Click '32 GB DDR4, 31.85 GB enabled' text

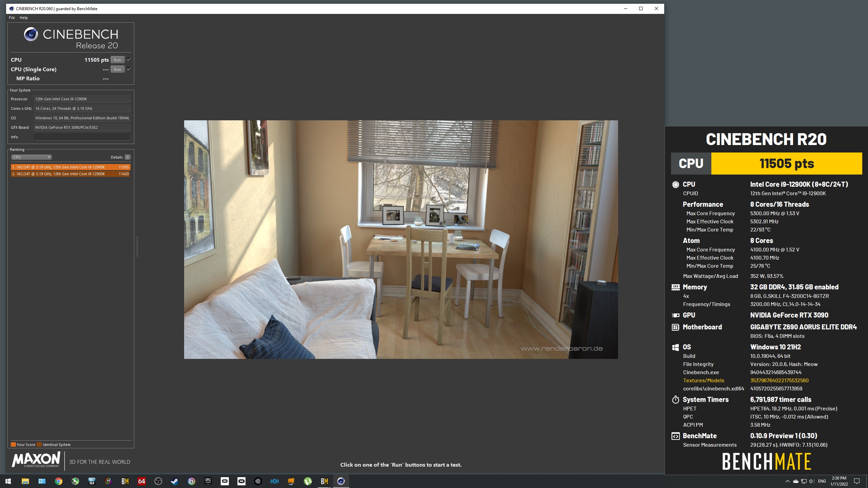tap(794, 287)
